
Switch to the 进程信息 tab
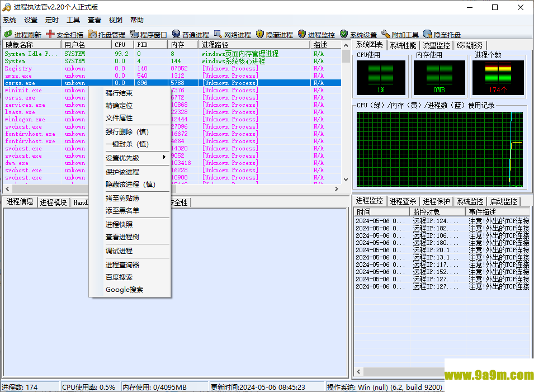click(x=20, y=202)
